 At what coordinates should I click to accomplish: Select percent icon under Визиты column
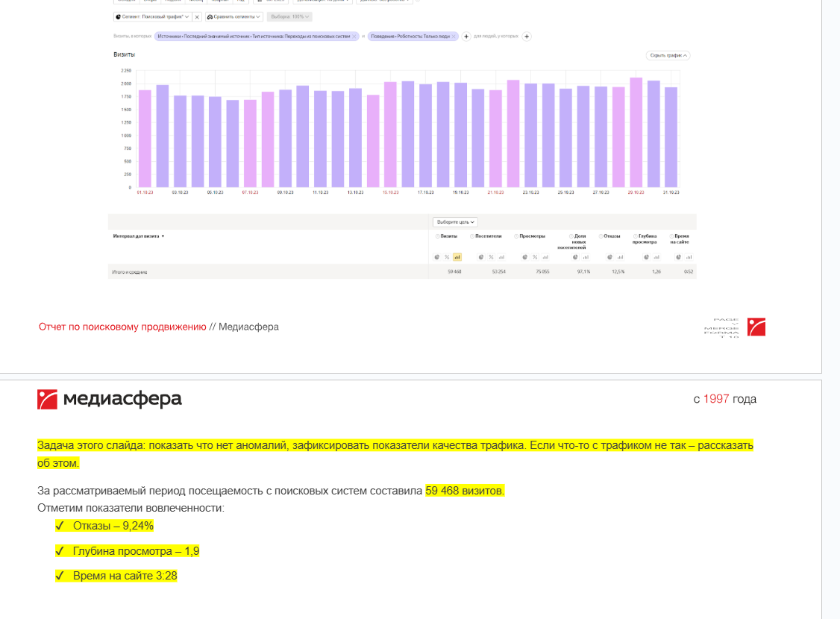click(447, 257)
